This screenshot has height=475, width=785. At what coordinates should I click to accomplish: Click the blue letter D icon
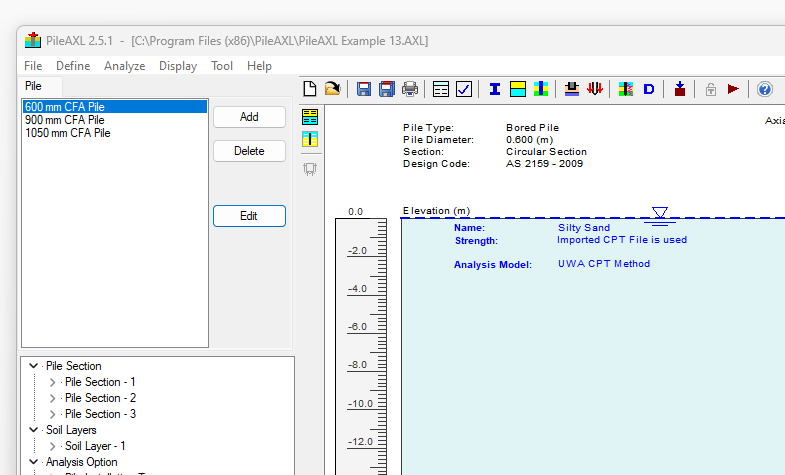649,89
